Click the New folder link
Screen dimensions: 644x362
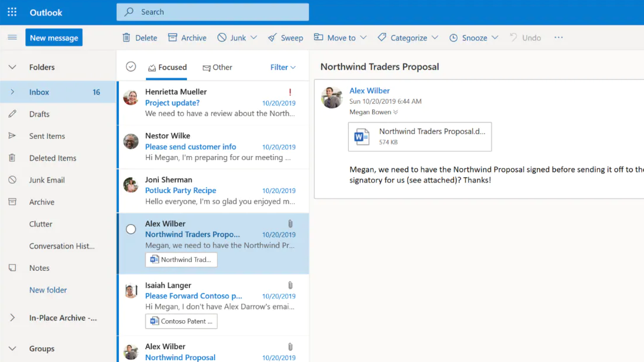point(48,290)
